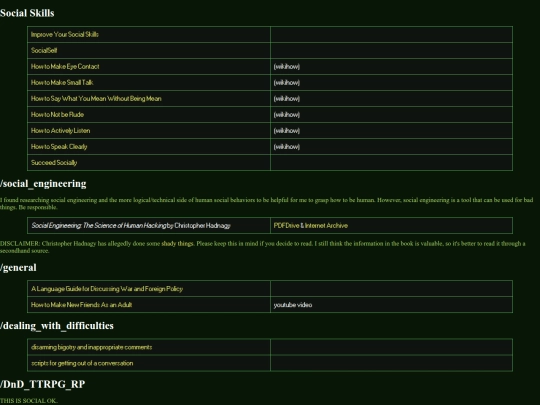Click the /DnD_TTRPG_RP heading
This screenshot has width=540, height=405.
click(42, 384)
